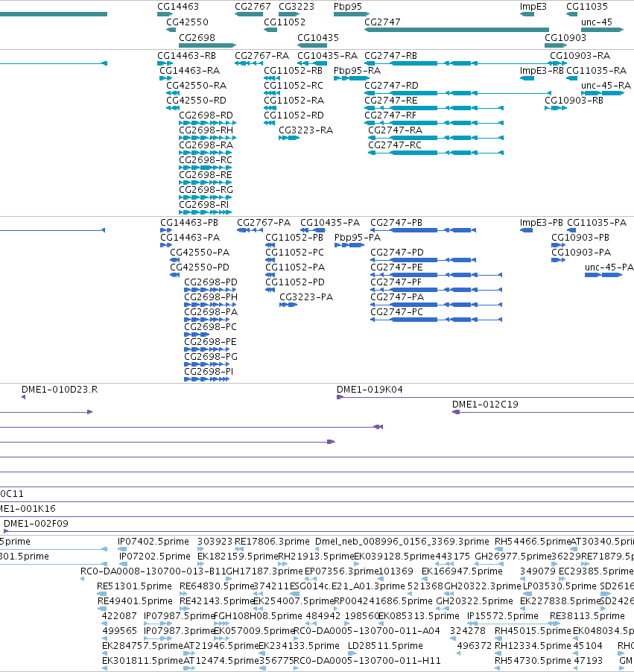Click the CG11052 gene label

coord(285,22)
